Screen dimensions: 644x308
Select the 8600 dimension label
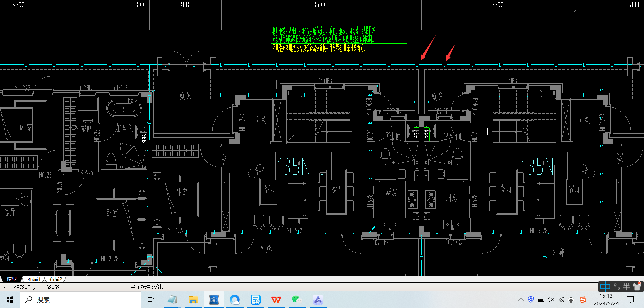pos(321,5)
